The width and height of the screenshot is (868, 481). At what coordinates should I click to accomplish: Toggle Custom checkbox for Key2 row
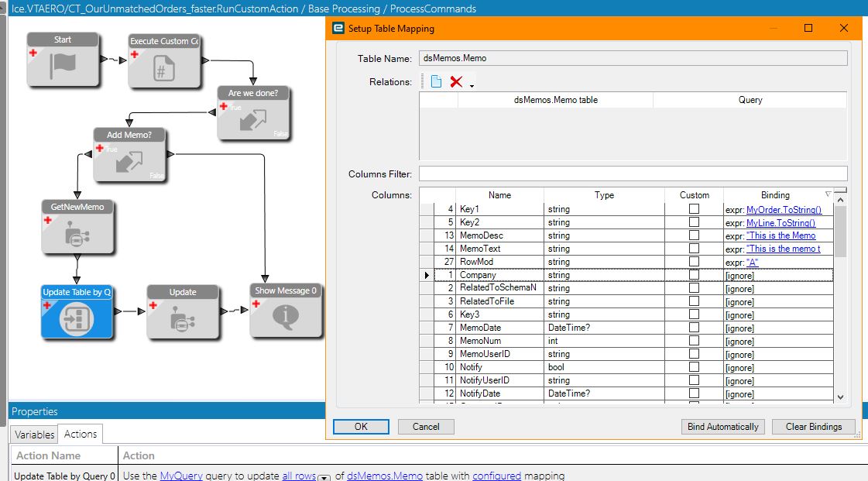point(694,222)
